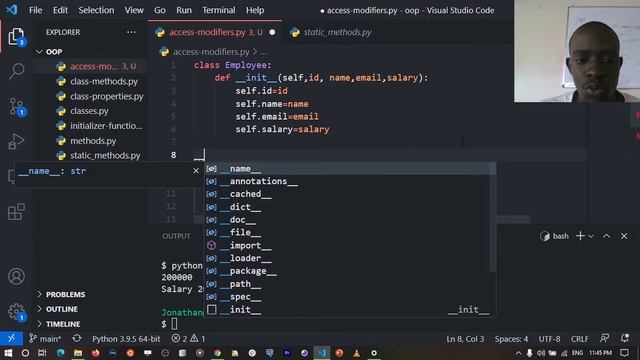The image size is (640, 360).
Task: Open classes.py in explorer
Action: (x=90, y=111)
